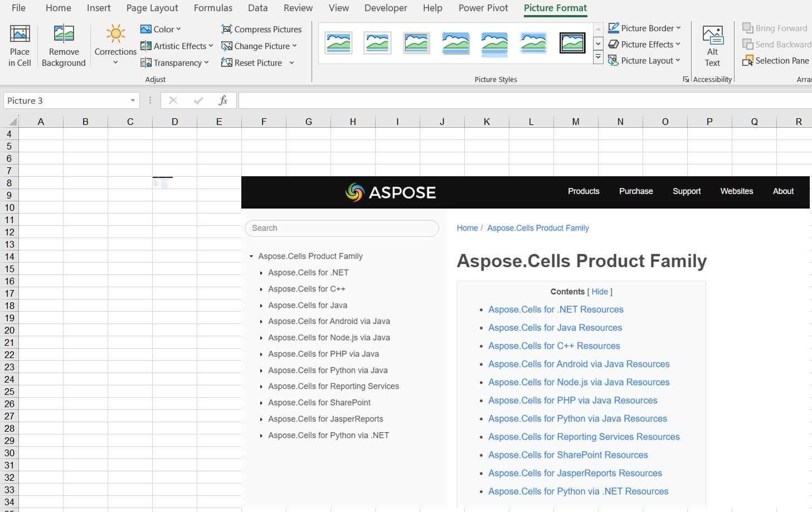Switch to the Formulas ribbon tab
The width and height of the screenshot is (812, 512).
[213, 8]
